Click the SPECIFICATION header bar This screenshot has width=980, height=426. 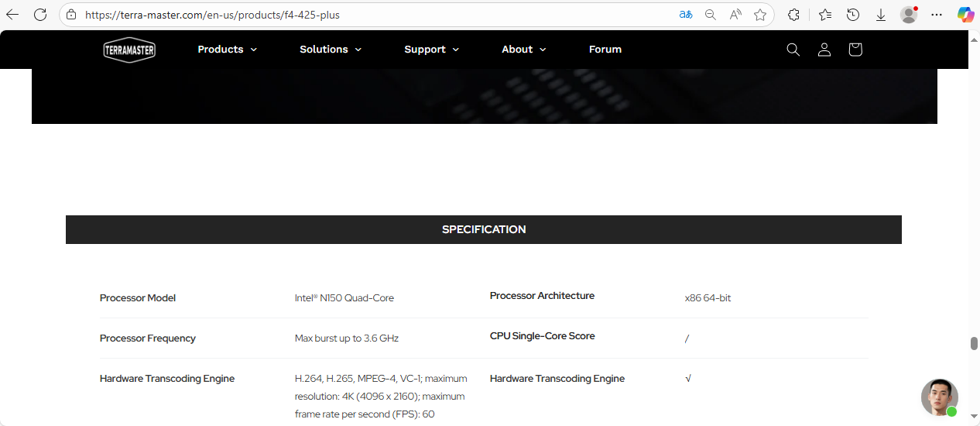pos(484,229)
